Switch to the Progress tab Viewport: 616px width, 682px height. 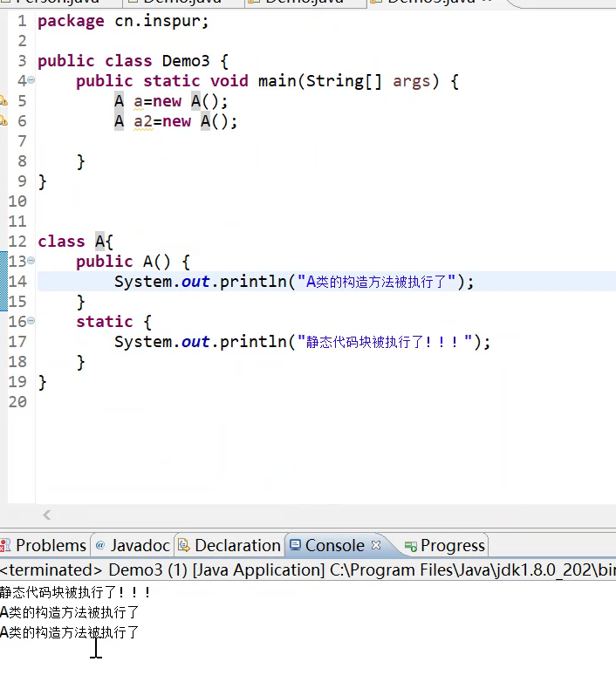[445, 545]
